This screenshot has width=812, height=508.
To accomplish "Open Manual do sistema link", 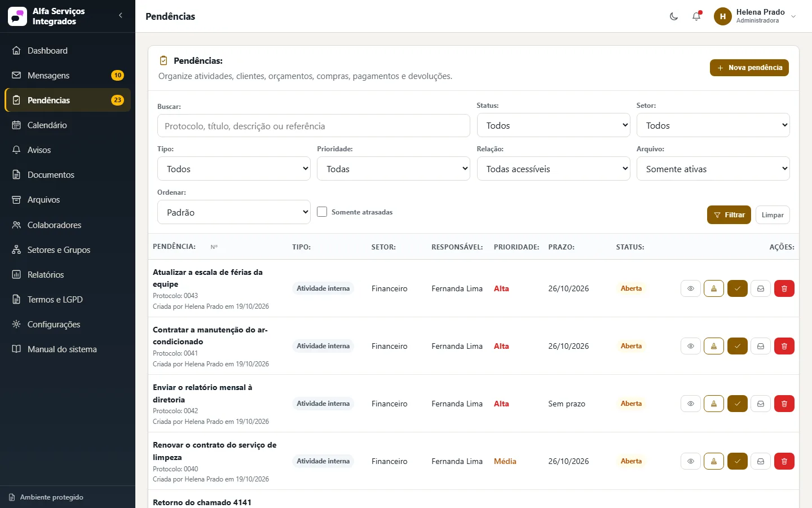I will [x=68, y=349].
